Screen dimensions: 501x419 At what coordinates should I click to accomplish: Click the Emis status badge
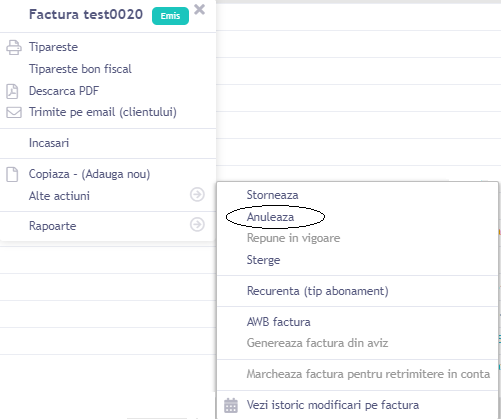point(170,16)
